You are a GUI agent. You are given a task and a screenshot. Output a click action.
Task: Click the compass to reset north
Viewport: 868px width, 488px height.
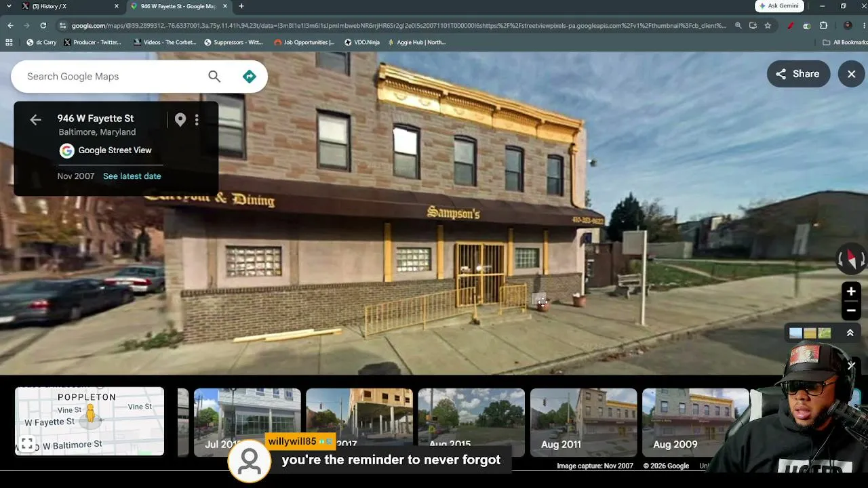pos(852,258)
